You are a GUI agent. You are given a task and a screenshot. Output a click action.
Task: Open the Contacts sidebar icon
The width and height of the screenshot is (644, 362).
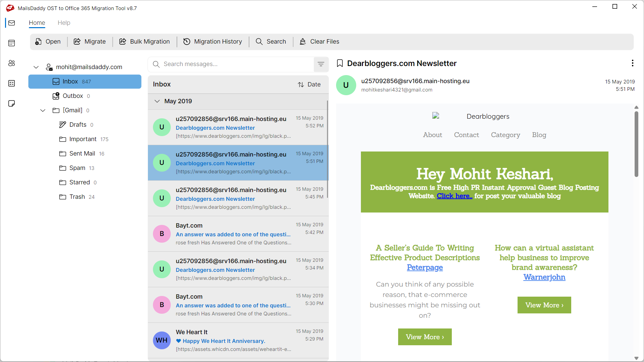[x=12, y=63]
